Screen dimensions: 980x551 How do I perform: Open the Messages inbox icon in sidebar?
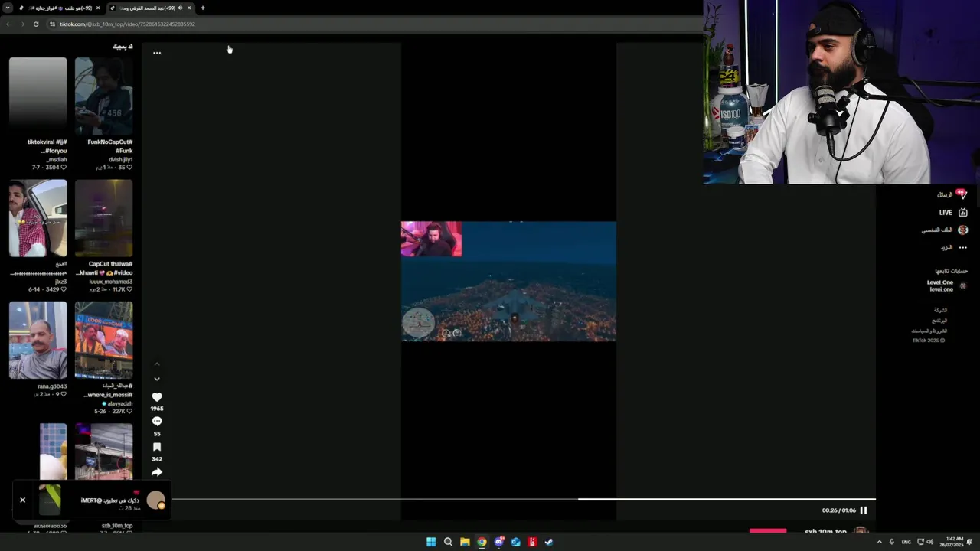click(962, 194)
